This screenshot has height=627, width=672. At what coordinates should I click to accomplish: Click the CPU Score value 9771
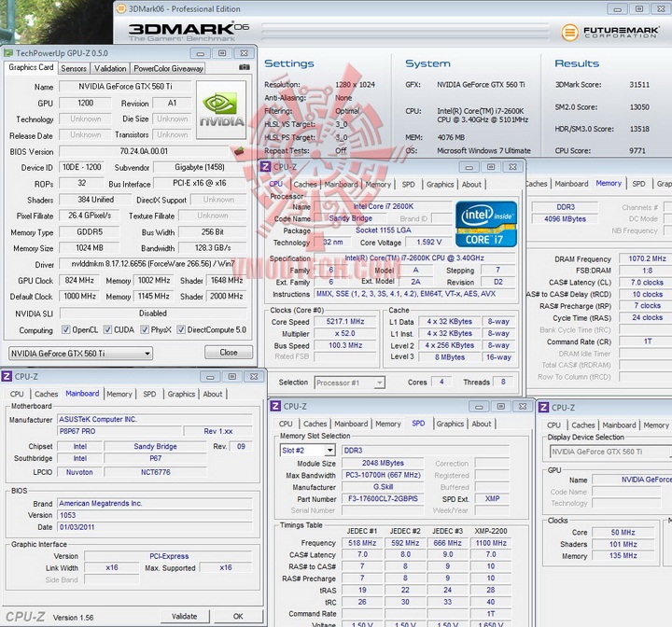tap(637, 151)
